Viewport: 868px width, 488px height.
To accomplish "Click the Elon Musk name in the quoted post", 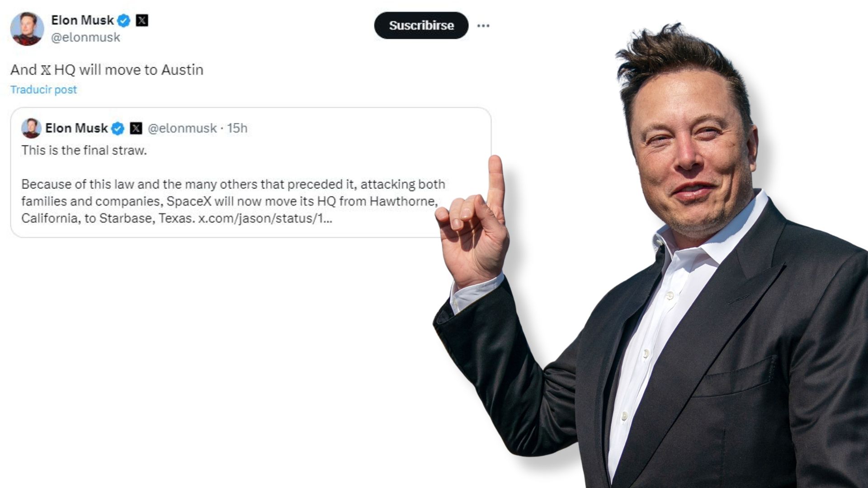I will point(76,128).
